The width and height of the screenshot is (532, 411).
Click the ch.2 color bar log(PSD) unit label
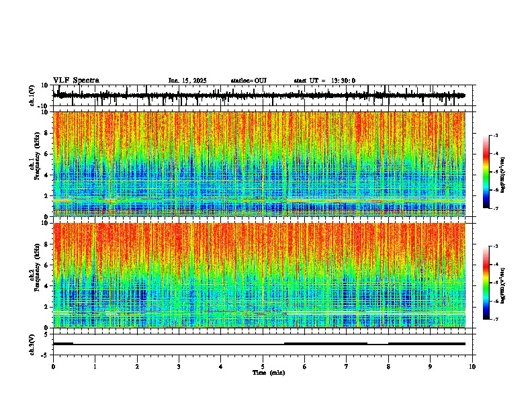point(503,285)
